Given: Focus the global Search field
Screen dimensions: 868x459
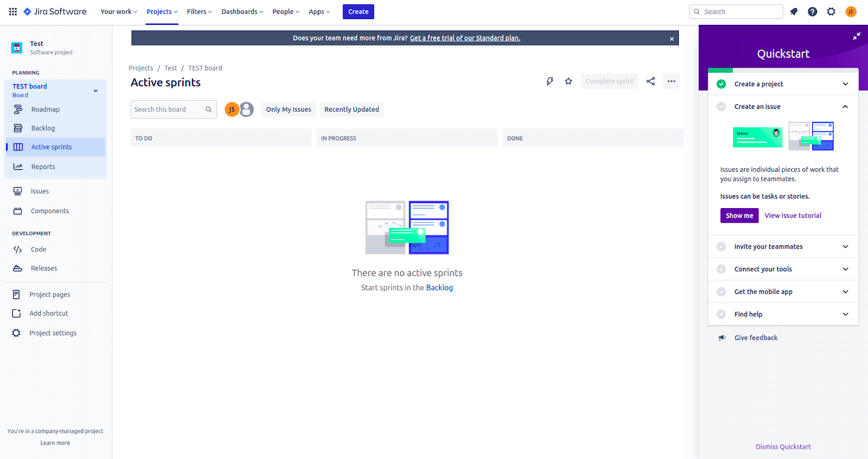Looking at the screenshot, I should click(x=736, y=12).
